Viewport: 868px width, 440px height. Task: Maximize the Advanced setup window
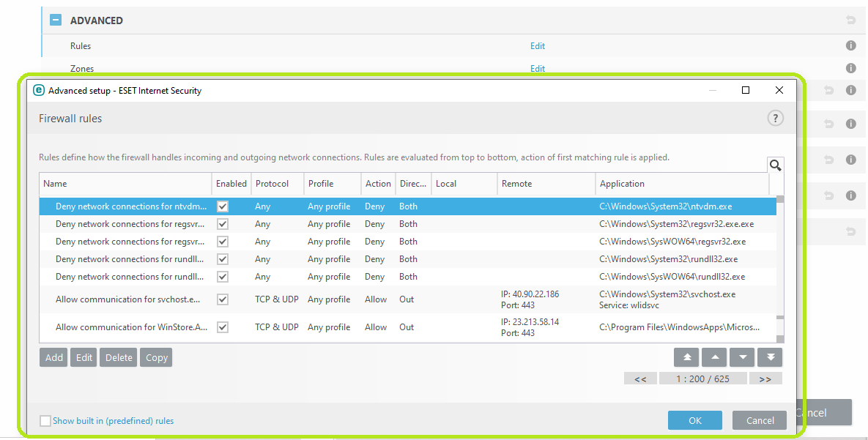coord(746,90)
